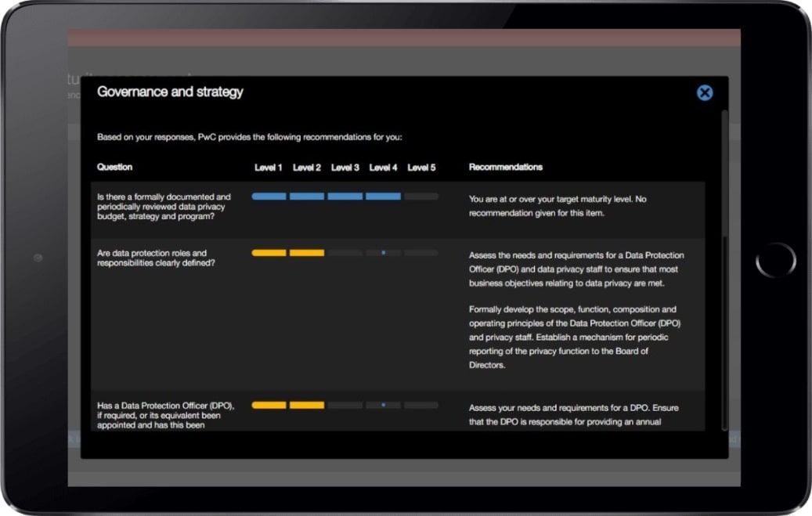This screenshot has height=516, width=812.
Task: Click the Level 3 column header
Action: tap(345, 168)
